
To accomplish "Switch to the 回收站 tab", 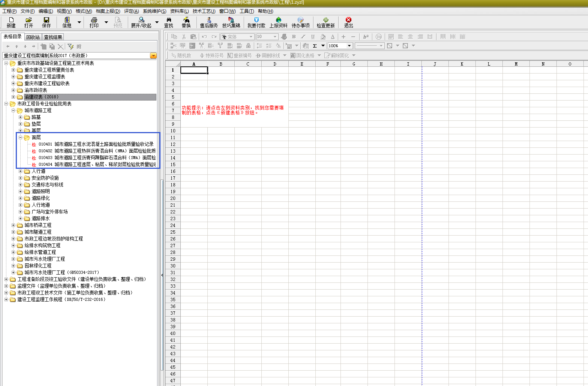I will (33, 37).
